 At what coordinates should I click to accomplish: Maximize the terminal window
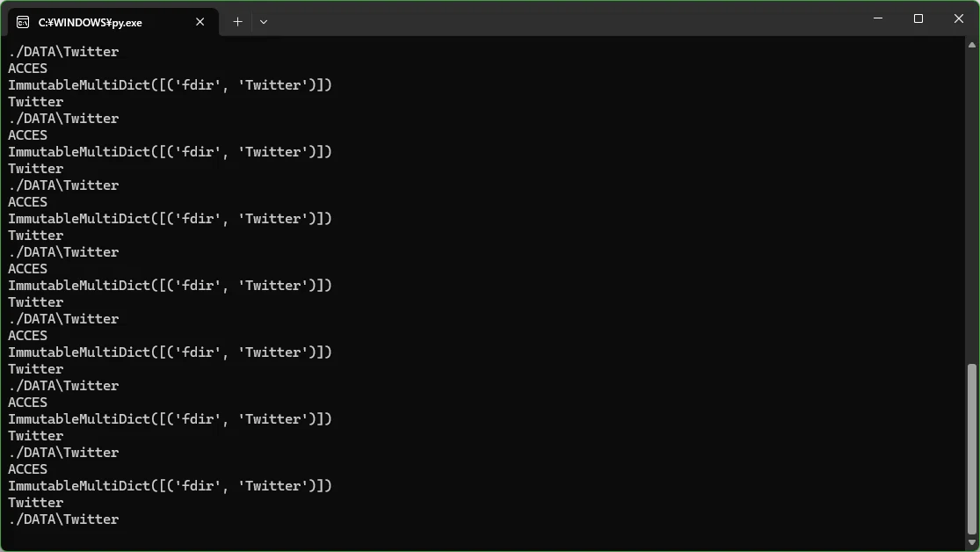click(x=918, y=18)
